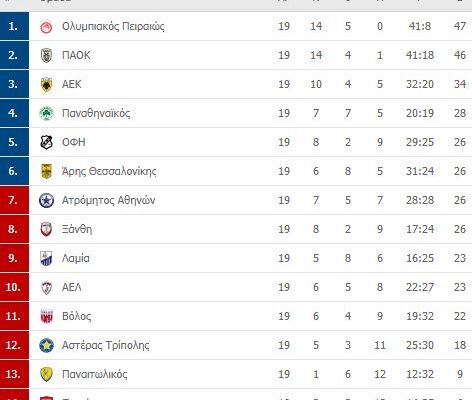Select the yellow ΑΕΚ eagle crest
The width and height of the screenshot is (472, 400).
(46, 84)
